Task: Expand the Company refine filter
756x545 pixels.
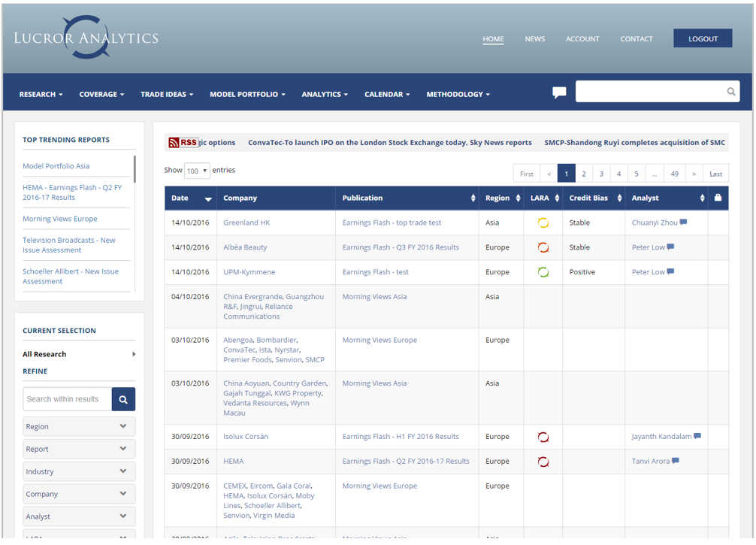Action: [x=79, y=494]
